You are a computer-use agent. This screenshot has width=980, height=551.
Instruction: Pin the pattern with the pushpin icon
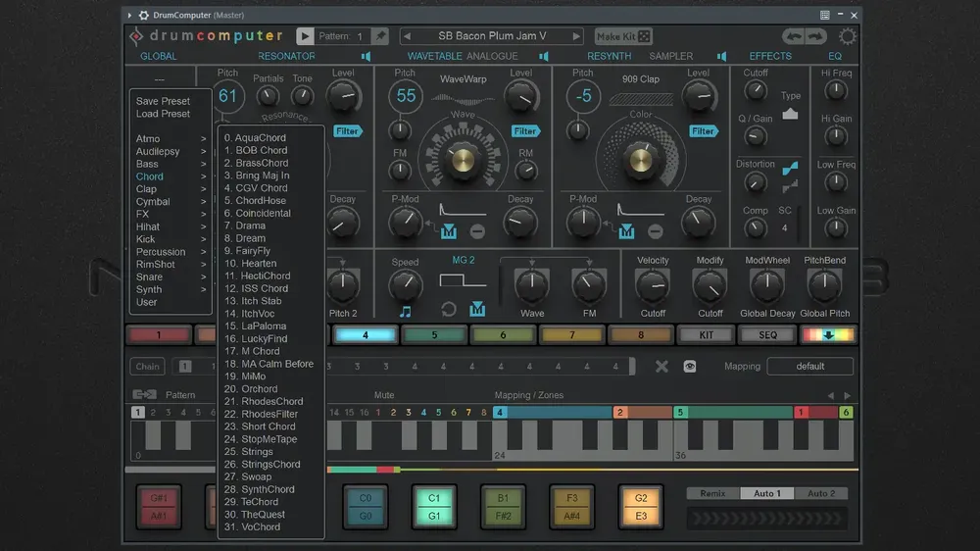pyautogui.click(x=380, y=36)
